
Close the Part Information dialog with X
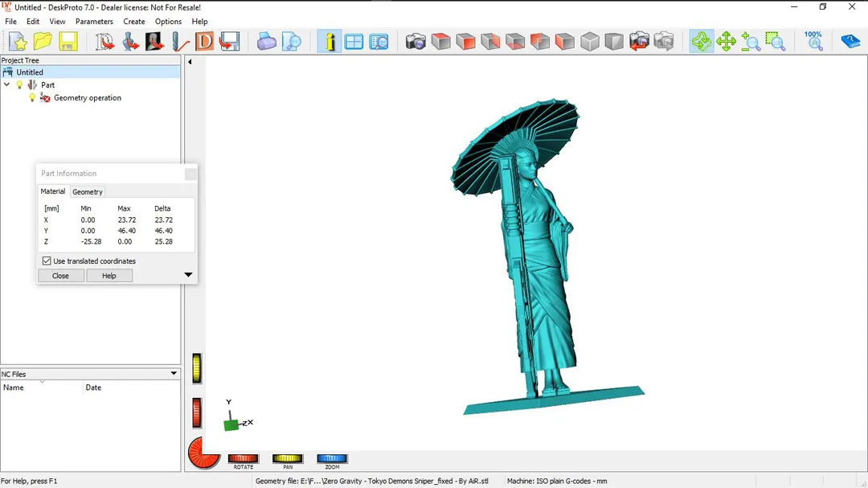[x=190, y=174]
